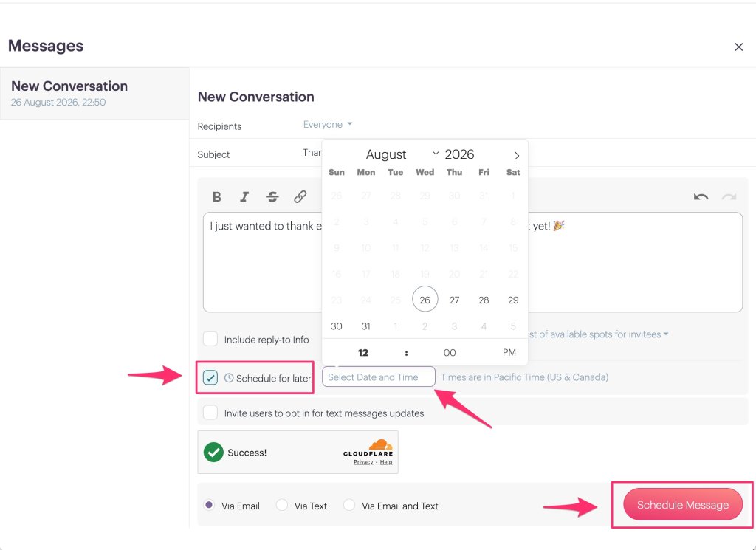756x550 pixels.
Task: Open Cloudflare Help link
Action: (x=386, y=462)
